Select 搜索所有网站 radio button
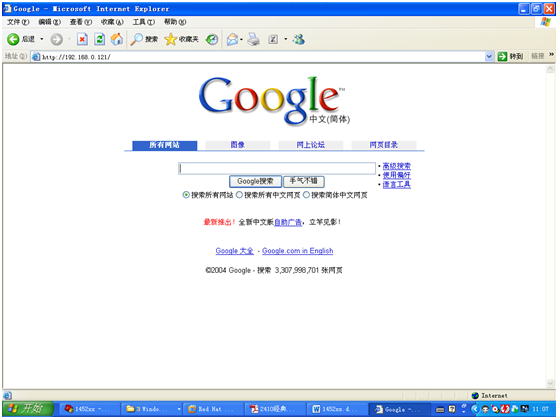Viewport: 558px width, 419px height. pyautogui.click(x=186, y=195)
